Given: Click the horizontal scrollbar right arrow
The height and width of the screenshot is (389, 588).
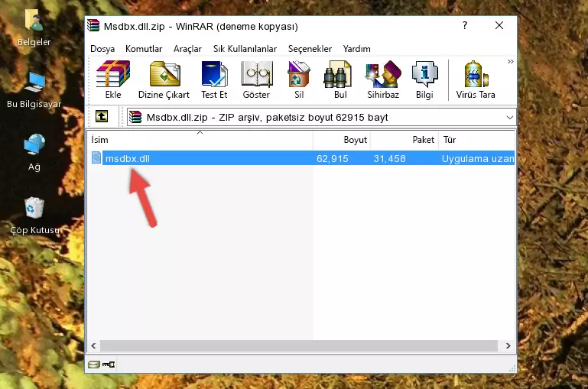Looking at the screenshot, I should click(508, 345).
